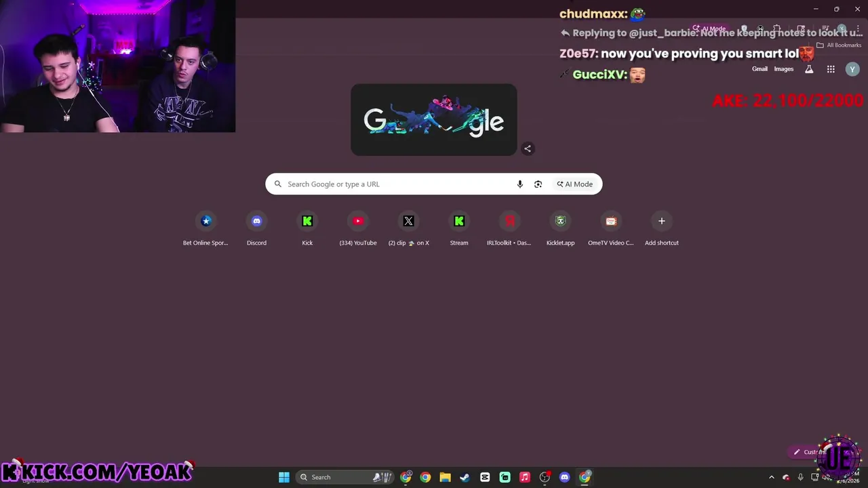Open the Kick shortcut labeled Stream
The width and height of the screenshot is (868, 488).
pos(459,229)
